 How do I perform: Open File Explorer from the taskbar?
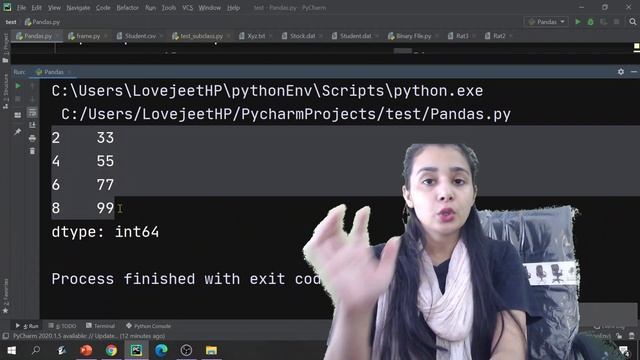[x=211, y=350]
